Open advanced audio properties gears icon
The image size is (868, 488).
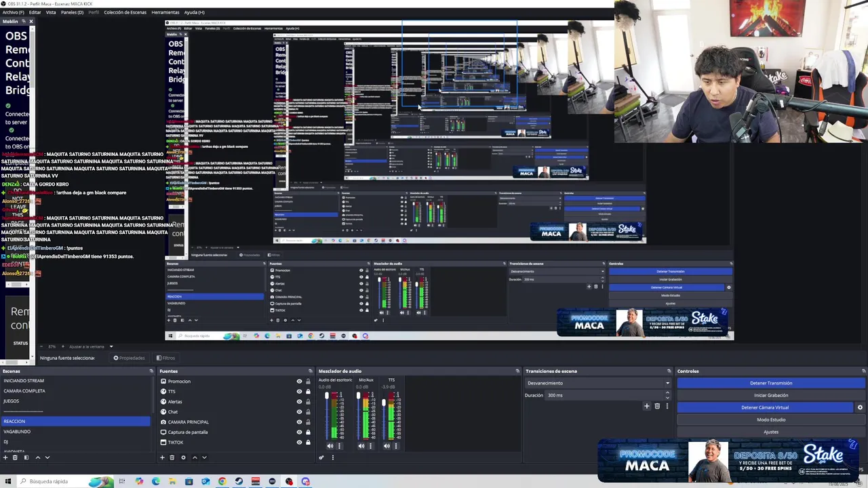coord(321,457)
